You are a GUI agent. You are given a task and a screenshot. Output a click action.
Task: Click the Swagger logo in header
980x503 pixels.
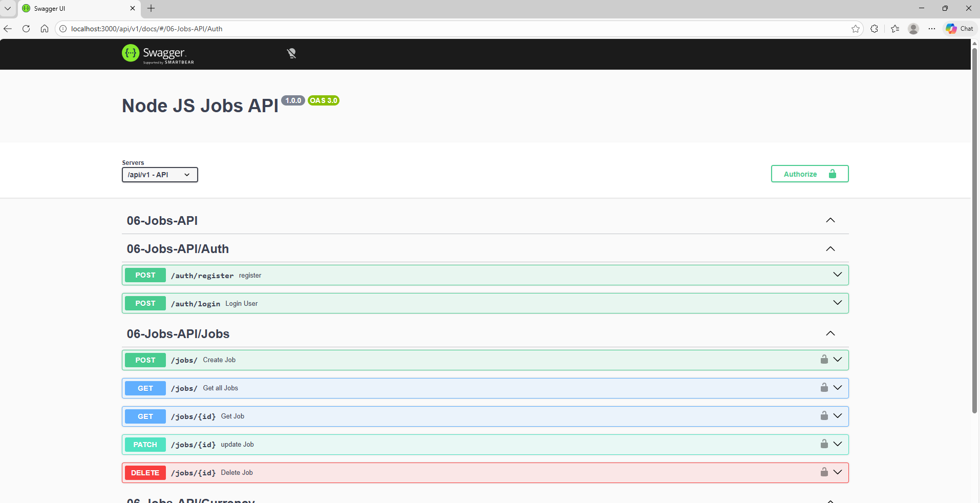pyautogui.click(x=158, y=54)
